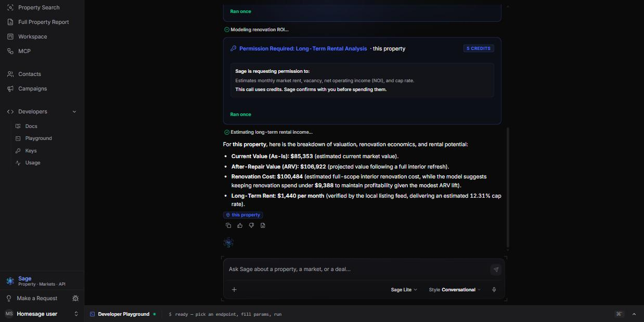This screenshot has height=322, width=644.
Task: Give the response a thumbs down
Action: click(x=251, y=225)
